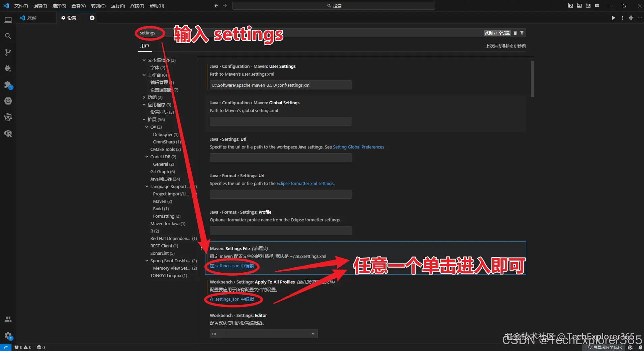Collapse the Language Support tree node
The image size is (644, 351).
coord(147,186)
